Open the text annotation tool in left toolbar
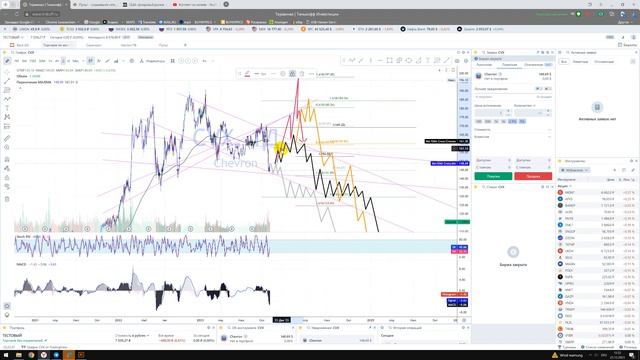Viewport: 640px width, 360px height. point(7,108)
